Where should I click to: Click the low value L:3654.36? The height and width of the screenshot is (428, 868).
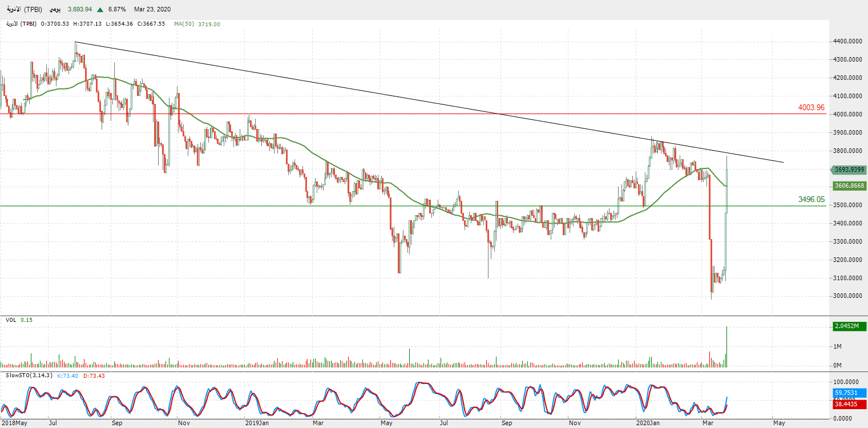(x=119, y=24)
